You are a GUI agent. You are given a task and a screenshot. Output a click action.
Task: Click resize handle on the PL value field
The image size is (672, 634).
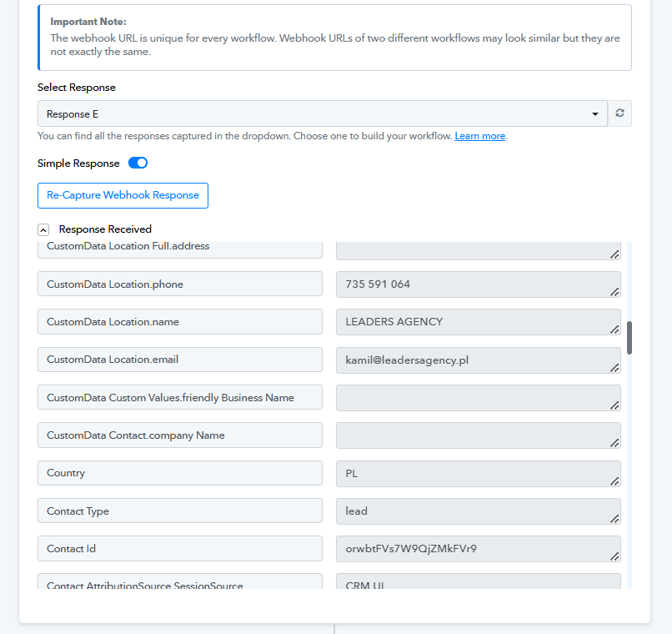[x=614, y=481]
